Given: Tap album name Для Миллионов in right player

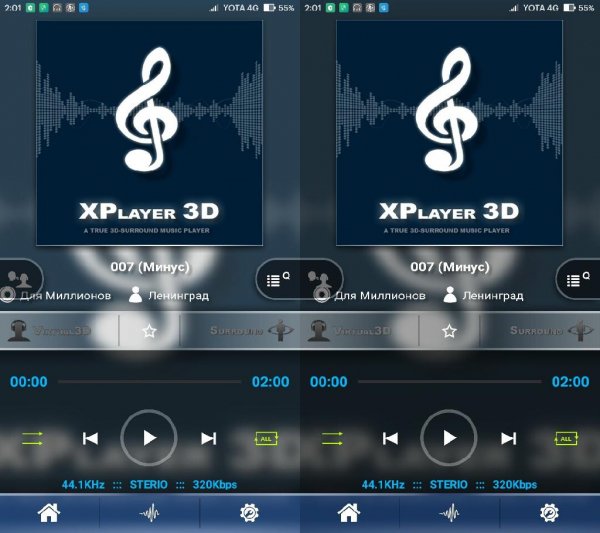Looking at the screenshot, I should 380,295.
